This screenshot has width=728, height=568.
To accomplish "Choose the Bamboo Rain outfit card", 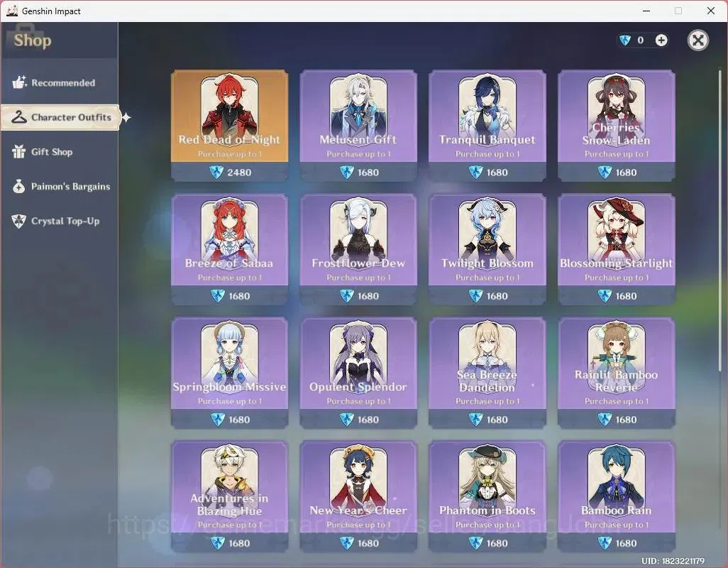I will click(616, 496).
